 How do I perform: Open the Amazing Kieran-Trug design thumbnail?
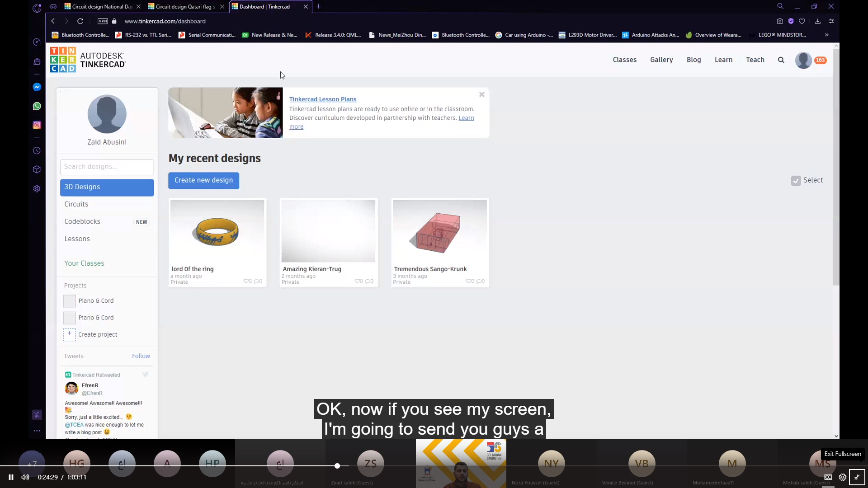[328, 230]
